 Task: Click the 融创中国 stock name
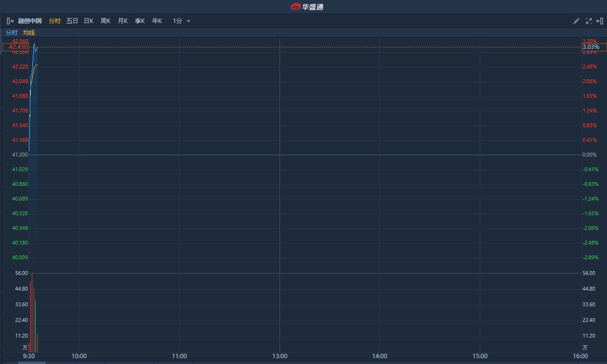[x=30, y=21]
